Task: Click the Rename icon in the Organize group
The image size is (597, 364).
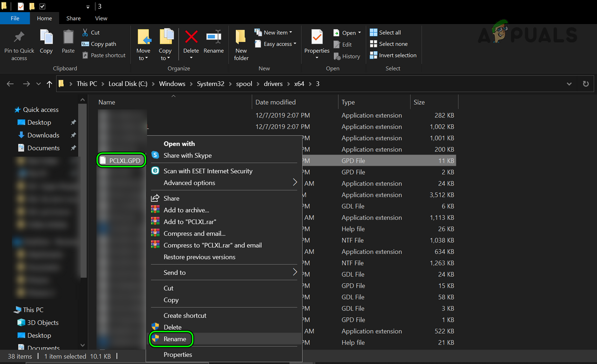Action: pos(214,38)
